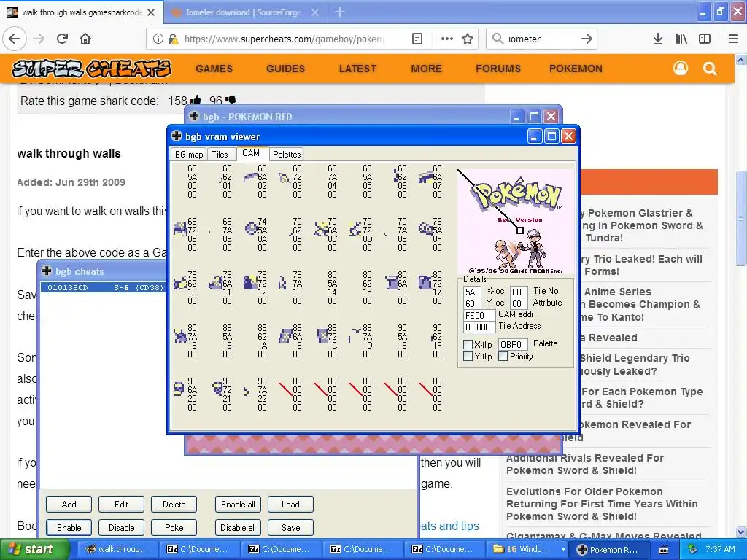Switch to the Tiles tab
This screenshot has height=560, width=747.
(x=220, y=155)
